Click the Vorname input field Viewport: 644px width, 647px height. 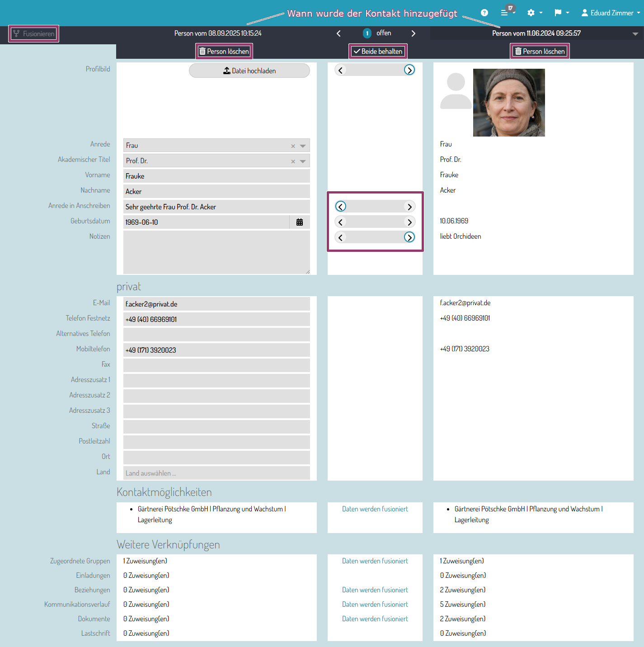click(x=216, y=176)
